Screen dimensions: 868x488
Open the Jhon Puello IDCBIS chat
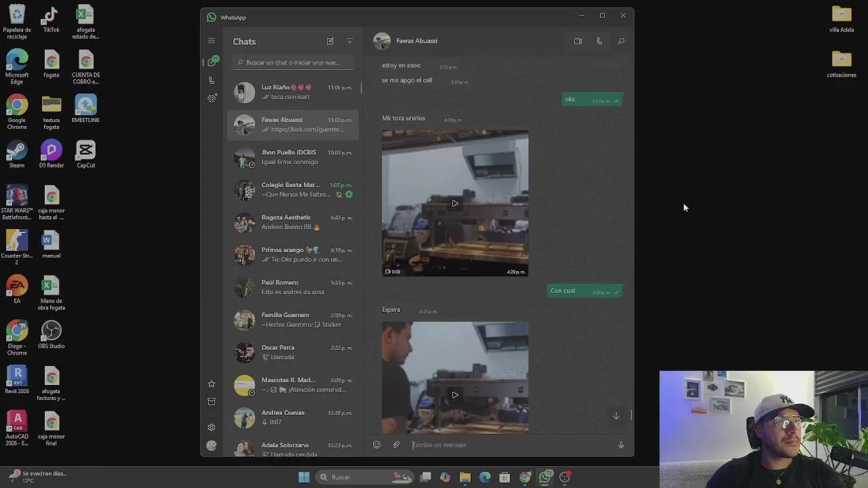point(293,157)
